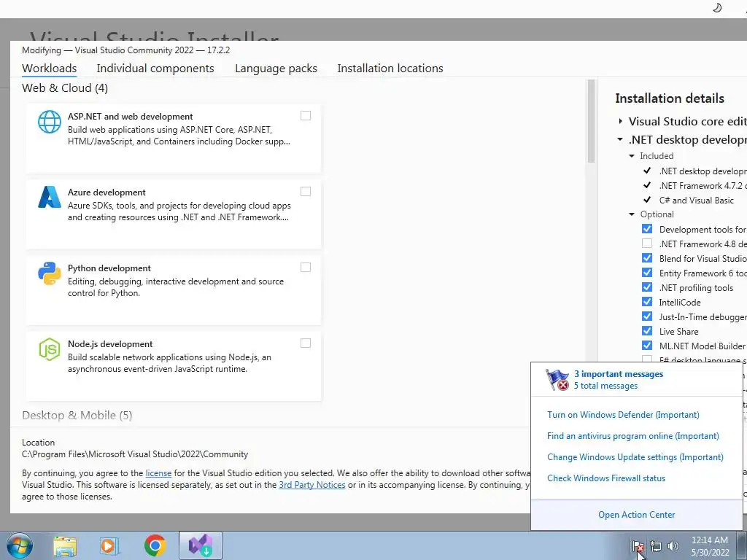Click the moon icon at the top right
The width and height of the screenshot is (747, 560).
(717, 7)
